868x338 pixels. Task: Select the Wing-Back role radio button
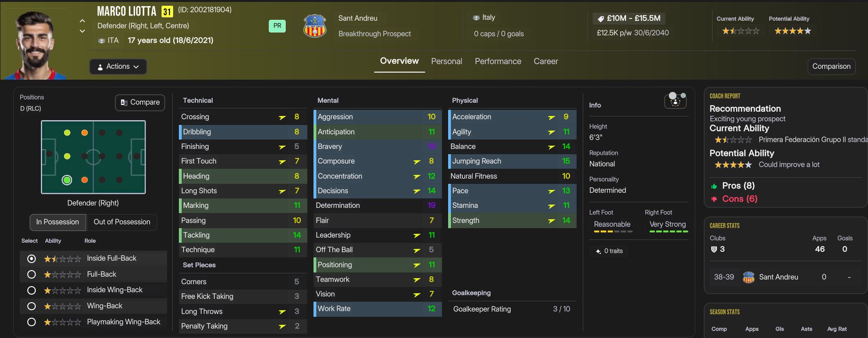pyautogui.click(x=32, y=306)
